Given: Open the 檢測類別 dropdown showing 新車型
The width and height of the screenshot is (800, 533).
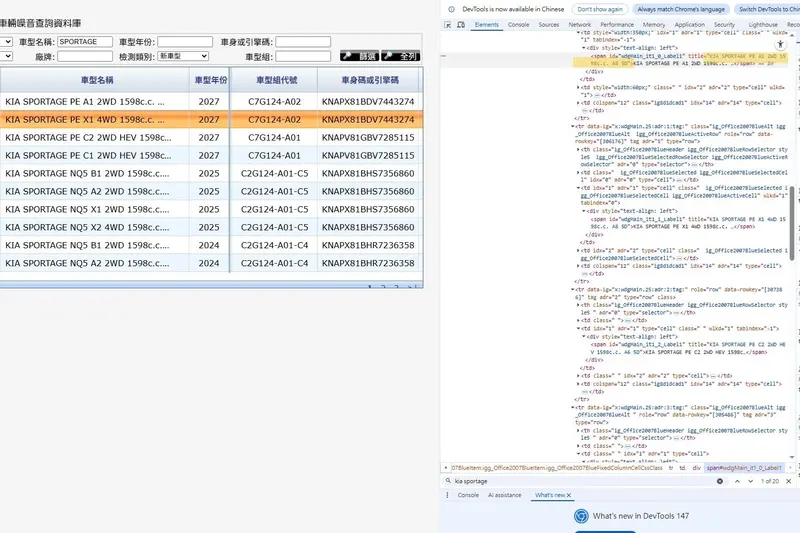Looking at the screenshot, I should (183, 57).
